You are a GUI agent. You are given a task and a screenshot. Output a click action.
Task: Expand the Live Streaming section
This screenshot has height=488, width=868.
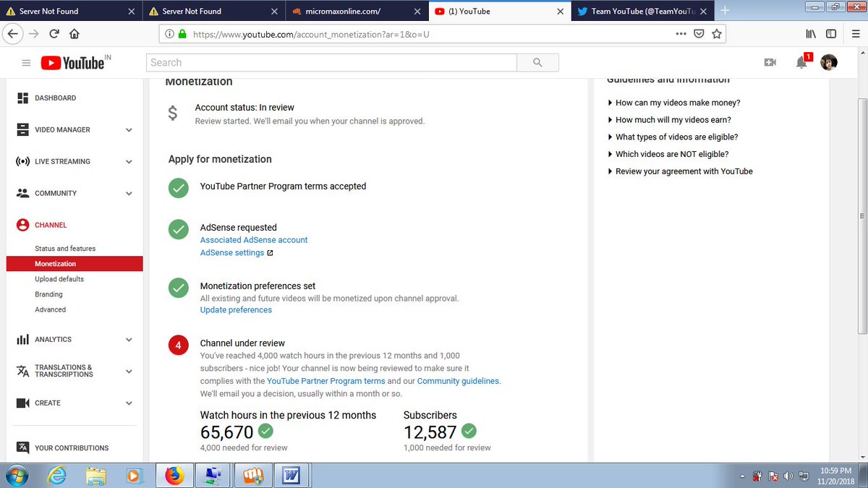129,162
